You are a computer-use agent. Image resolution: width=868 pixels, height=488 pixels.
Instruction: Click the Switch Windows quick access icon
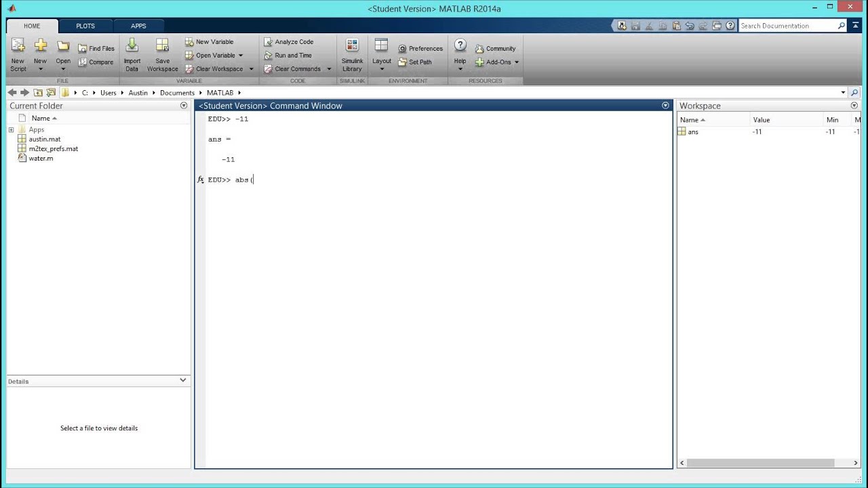pos(717,26)
